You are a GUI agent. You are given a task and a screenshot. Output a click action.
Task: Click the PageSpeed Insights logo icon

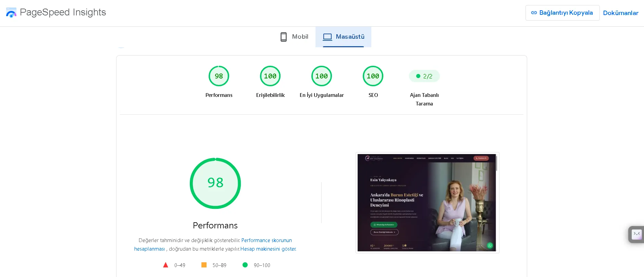(11, 13)
